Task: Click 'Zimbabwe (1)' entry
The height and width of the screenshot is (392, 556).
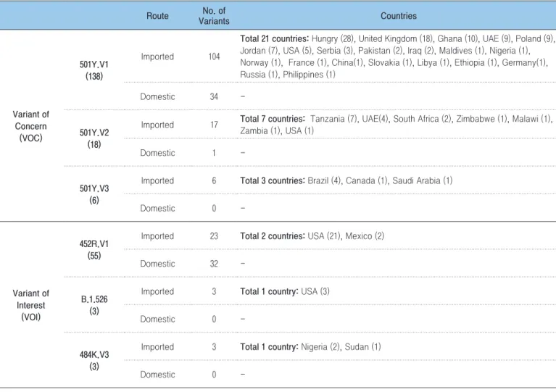Action: pyautogui.click(x=482, y=119)
